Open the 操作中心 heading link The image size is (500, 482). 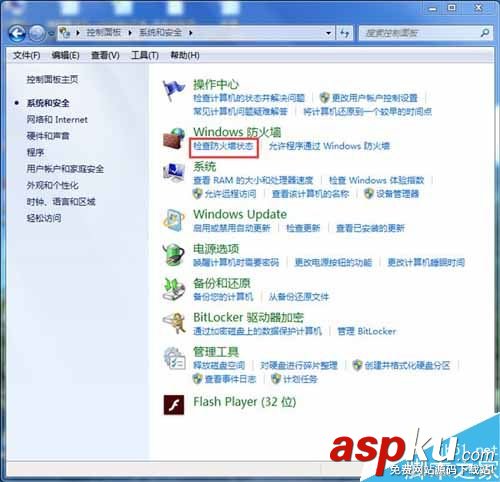click(216, 85)
